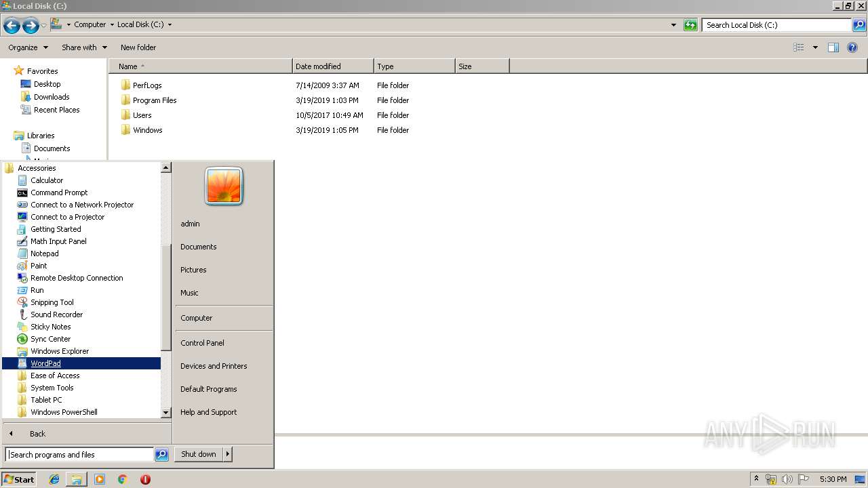Open the Run dialog entry
Viewport: 868px width, 488px height.
tap(37, 290)
